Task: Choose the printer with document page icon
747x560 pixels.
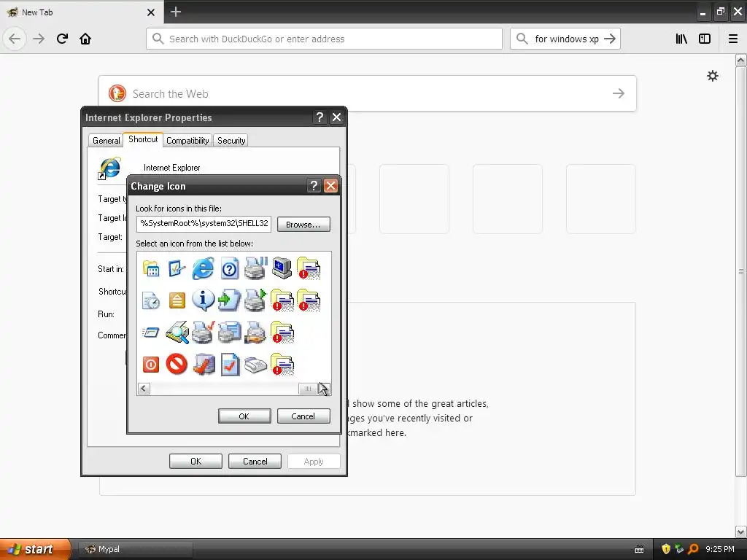Action: click(x=229, y=332)
